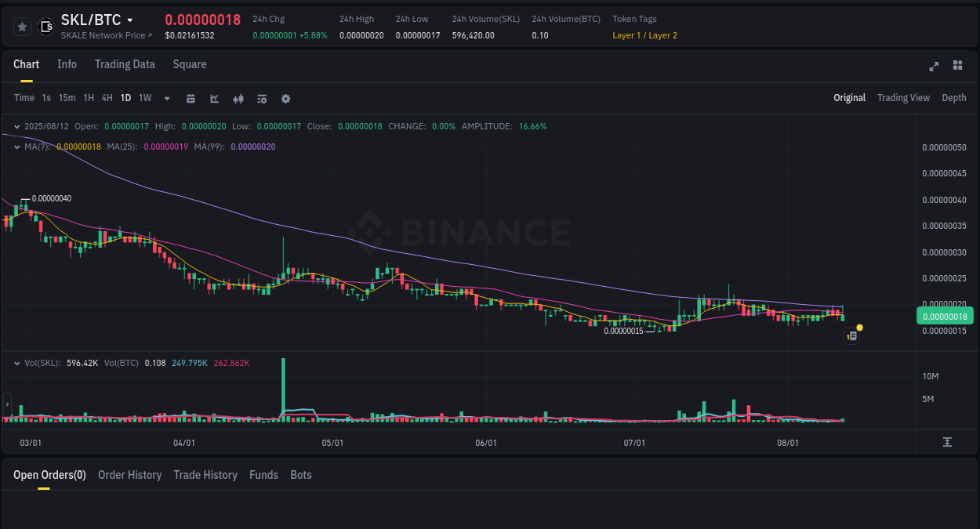
Task: Click the Layer 1 / Layer 2 token tag
Action: click(x=644, y=35)
